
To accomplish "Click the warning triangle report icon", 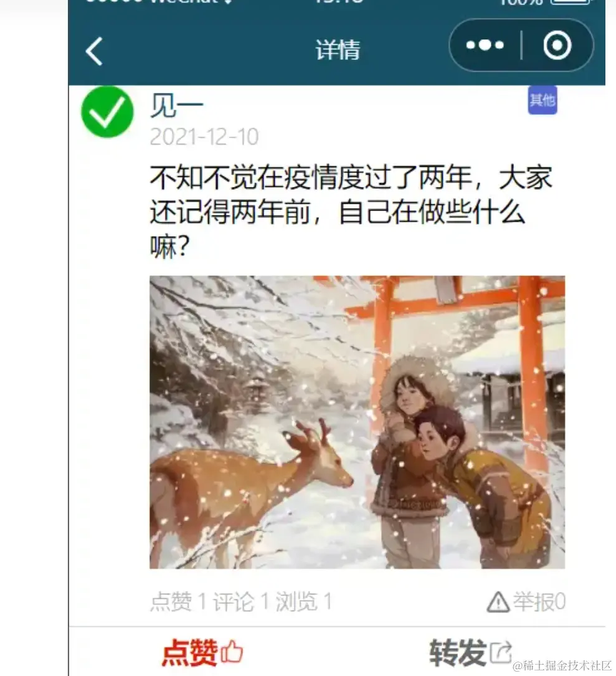I will coord(498,602).
